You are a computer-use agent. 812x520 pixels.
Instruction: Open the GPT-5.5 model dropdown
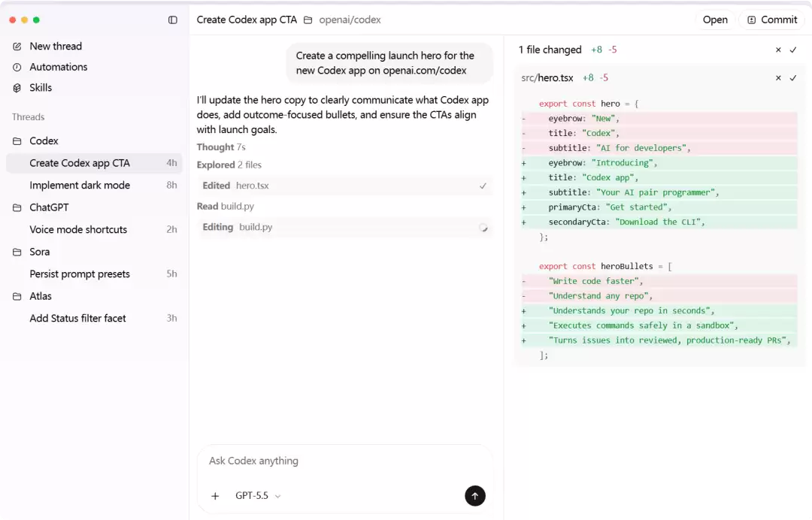[x=258, y=496]
